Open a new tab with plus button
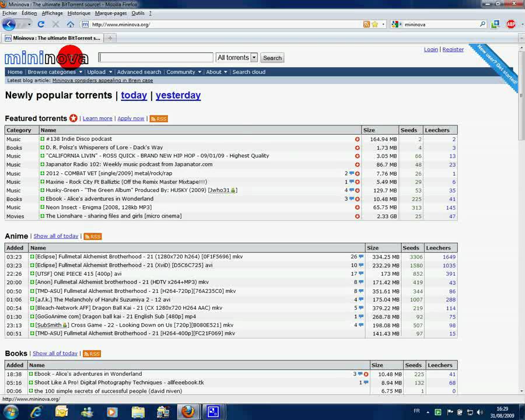525x420 pixels. tap(110, 38)
